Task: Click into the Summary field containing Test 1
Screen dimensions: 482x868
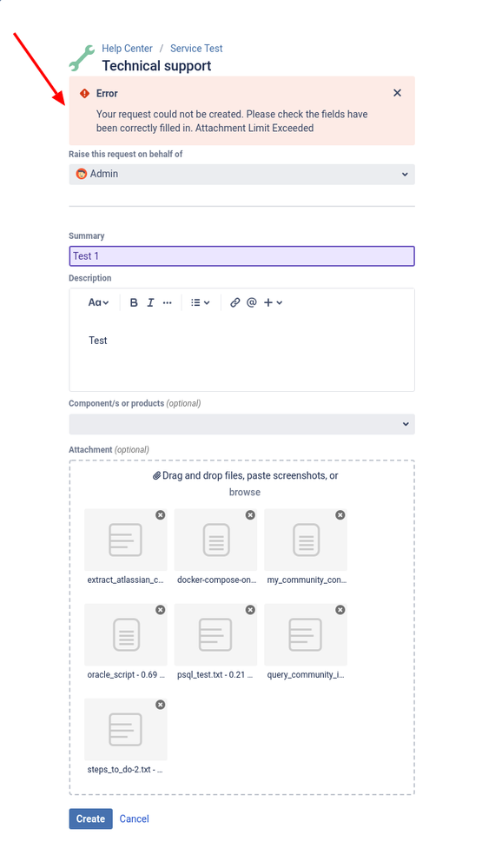Action: tap(241, 255)
